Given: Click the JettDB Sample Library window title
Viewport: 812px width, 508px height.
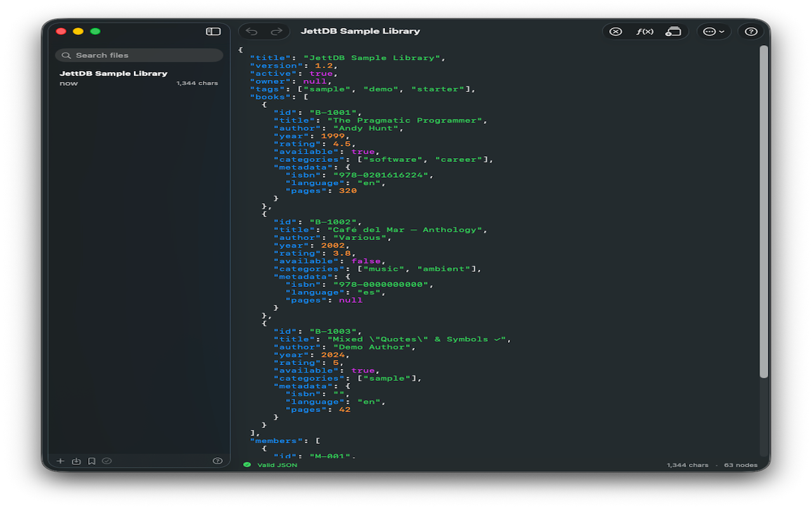Looking at the screenshot, I should (360, 31).
